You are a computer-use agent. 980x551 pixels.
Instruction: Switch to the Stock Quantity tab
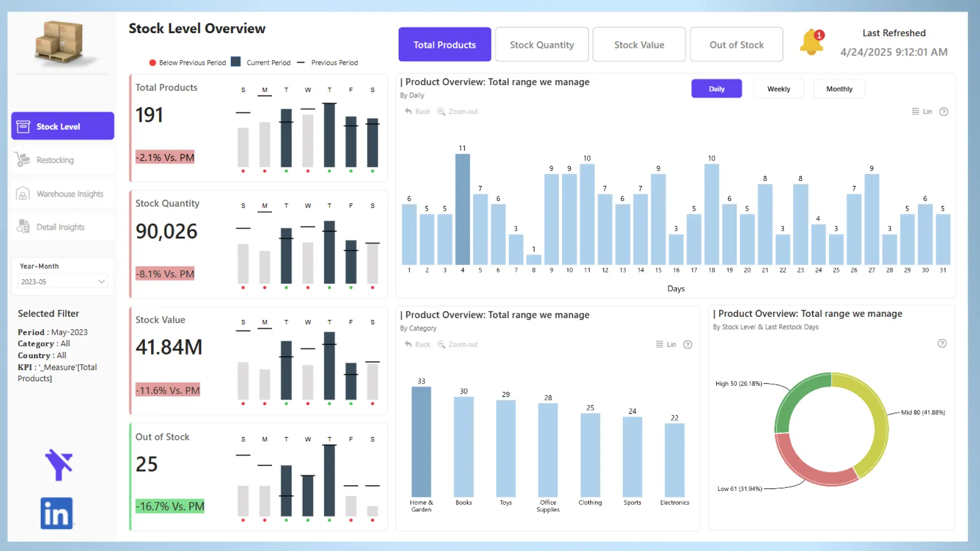(x=542, y=45)
